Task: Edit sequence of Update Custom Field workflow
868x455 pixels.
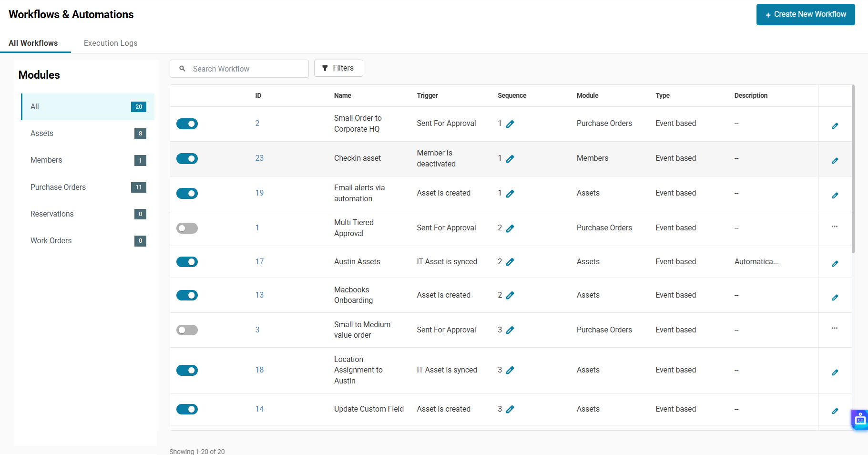Action: pyautogui.click(x=510, y=409)
